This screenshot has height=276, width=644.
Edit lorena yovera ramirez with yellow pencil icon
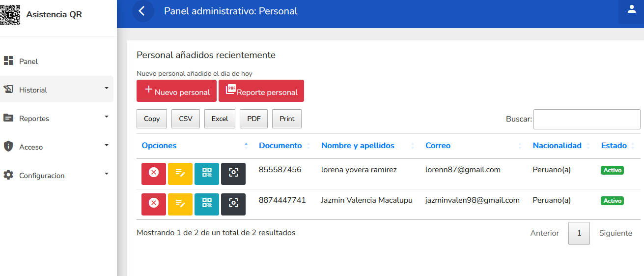click(x=180, y=174)
